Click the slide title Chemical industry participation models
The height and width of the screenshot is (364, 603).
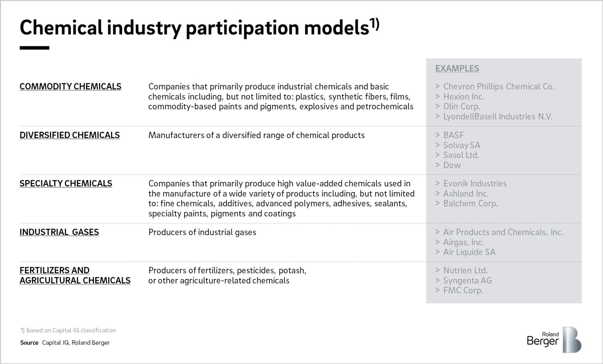194,27
